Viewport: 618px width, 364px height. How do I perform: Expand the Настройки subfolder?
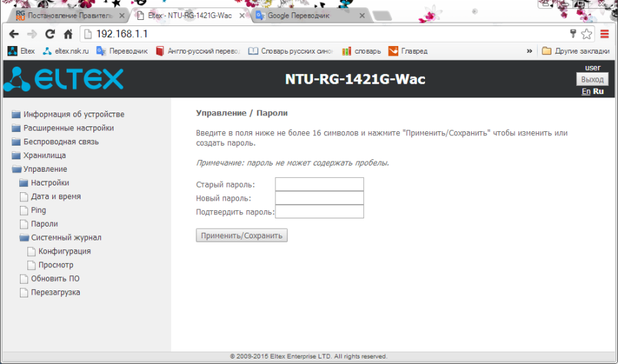[44, 183]
